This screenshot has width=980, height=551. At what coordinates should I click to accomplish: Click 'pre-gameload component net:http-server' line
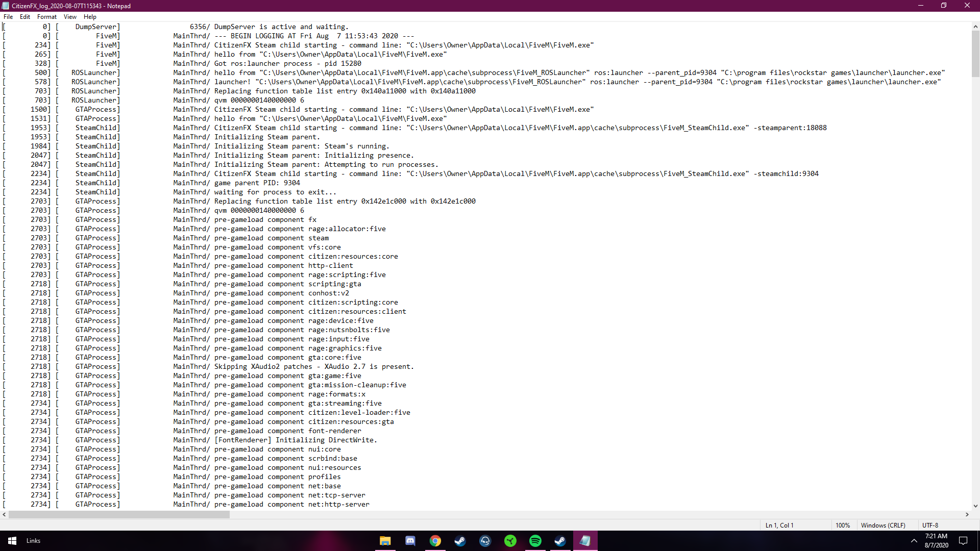pyautogui.click(x=291, y=505)
